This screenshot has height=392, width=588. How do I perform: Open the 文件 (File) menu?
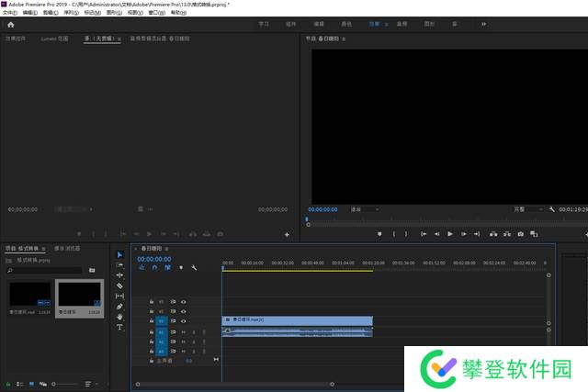click(x=8, y=13)
